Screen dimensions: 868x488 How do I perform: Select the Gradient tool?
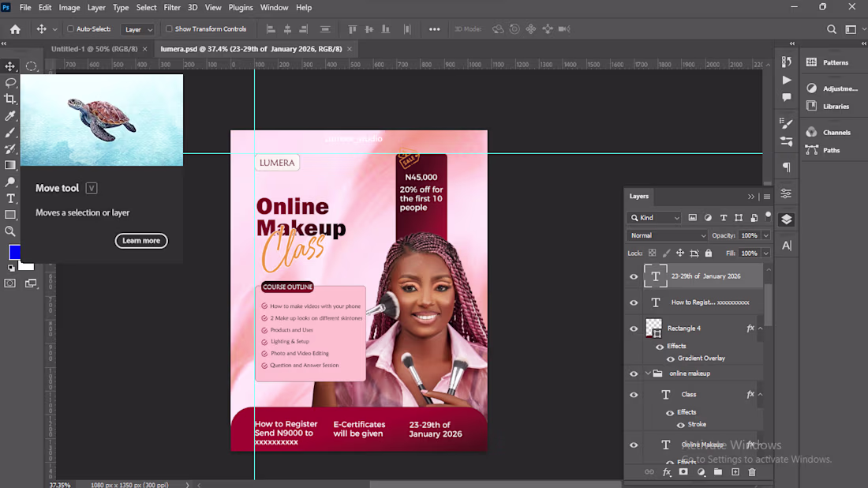(x=10, y=165)
